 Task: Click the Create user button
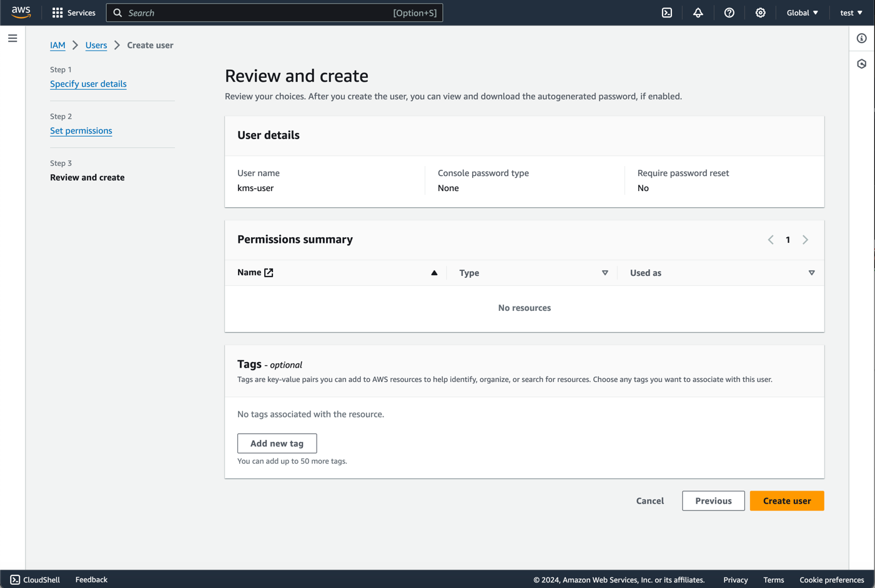coord(787,501)
